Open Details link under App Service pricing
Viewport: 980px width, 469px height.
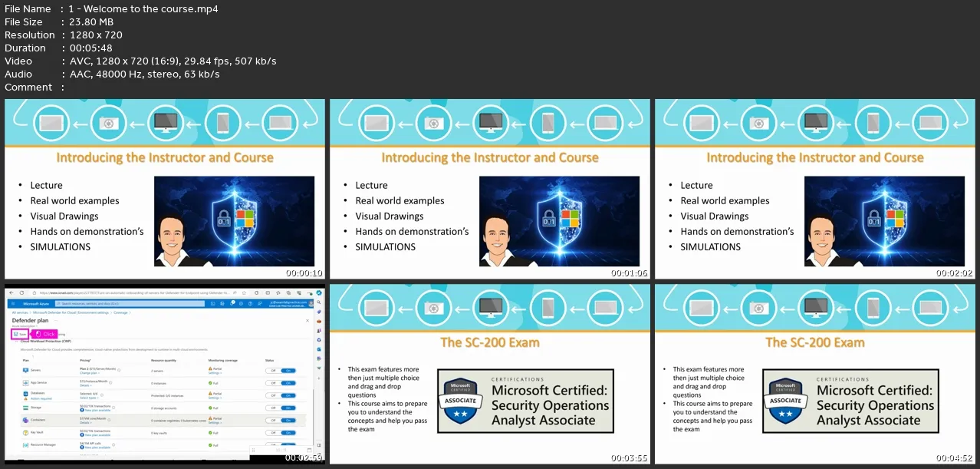(x=86, y=385)
